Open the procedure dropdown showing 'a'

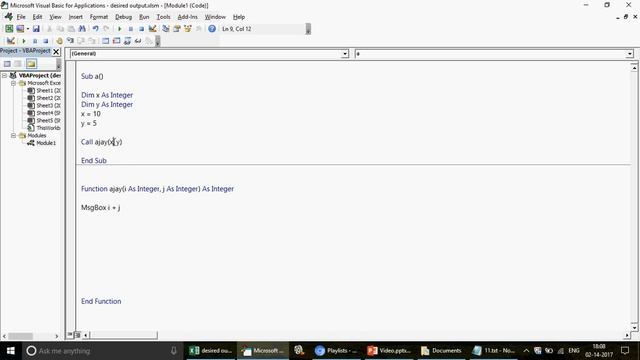(630, 54)
